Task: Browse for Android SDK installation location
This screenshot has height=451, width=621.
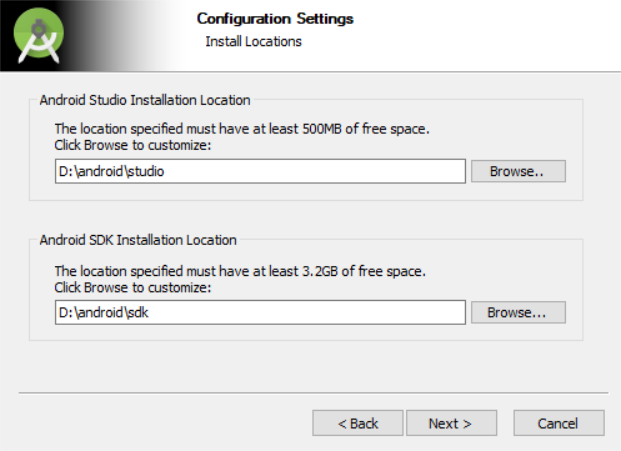Action: [517, 313]
